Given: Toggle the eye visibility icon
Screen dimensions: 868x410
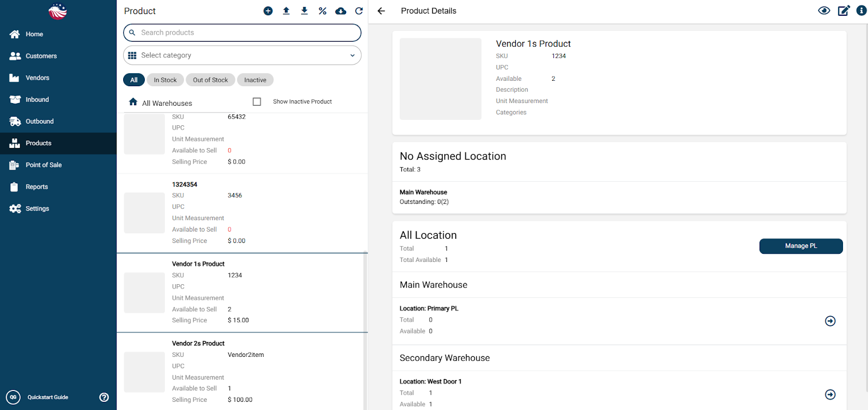Looking at the screenshot, I should pyautogui.click(x=824, y=11).
